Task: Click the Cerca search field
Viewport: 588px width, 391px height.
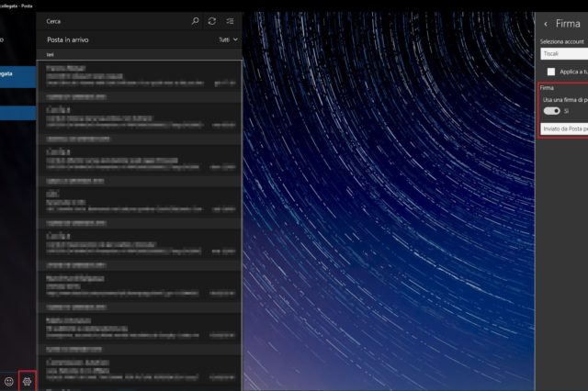Action: click(117, 21)
